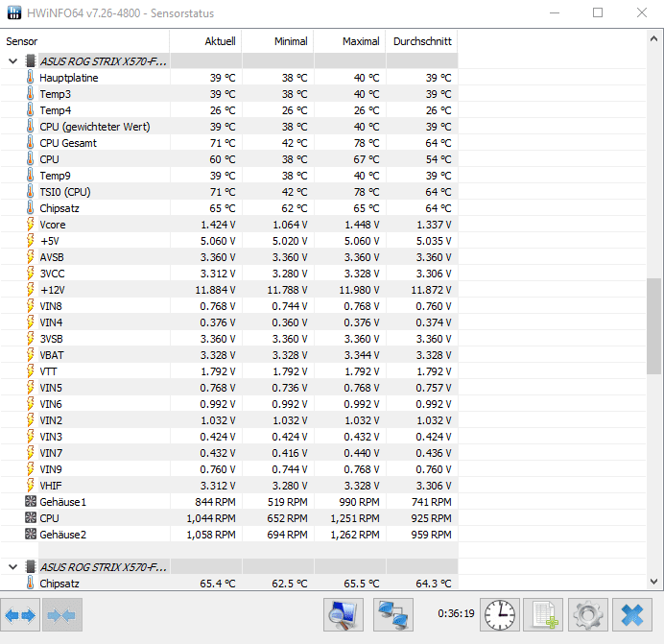Select the Chipsatz 65 °C row
The width and height of the screenshot is (664, 644).
click(x=228, y=208)
